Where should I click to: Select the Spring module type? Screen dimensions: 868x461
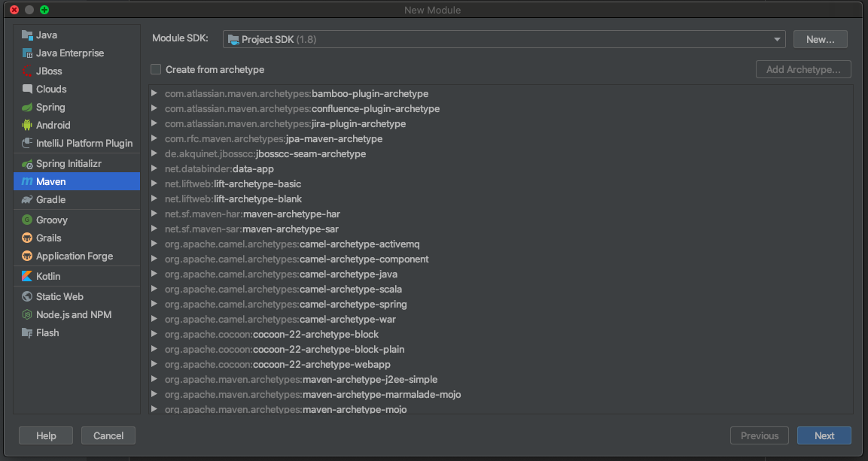(x=76, y=108)
